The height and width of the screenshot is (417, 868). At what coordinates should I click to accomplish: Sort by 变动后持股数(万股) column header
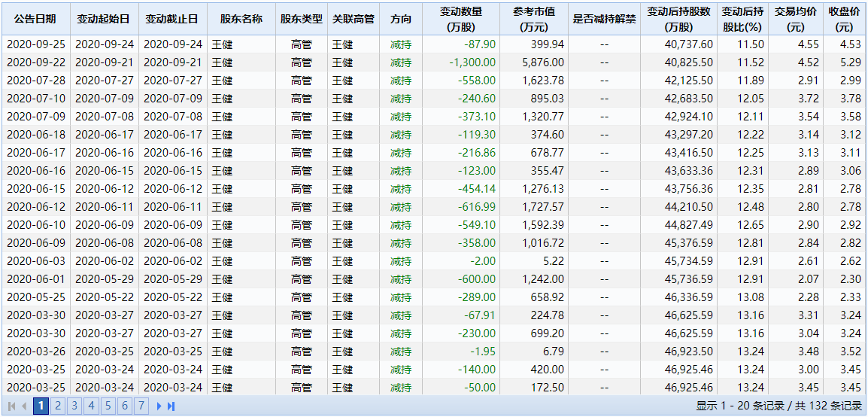click(x=678, y=19)
